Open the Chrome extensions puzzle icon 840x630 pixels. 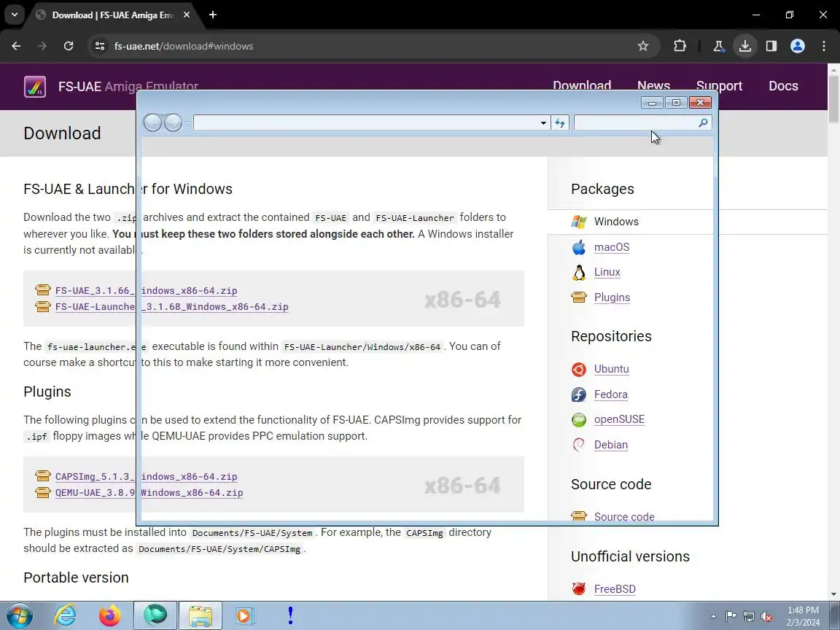(680, 46)
